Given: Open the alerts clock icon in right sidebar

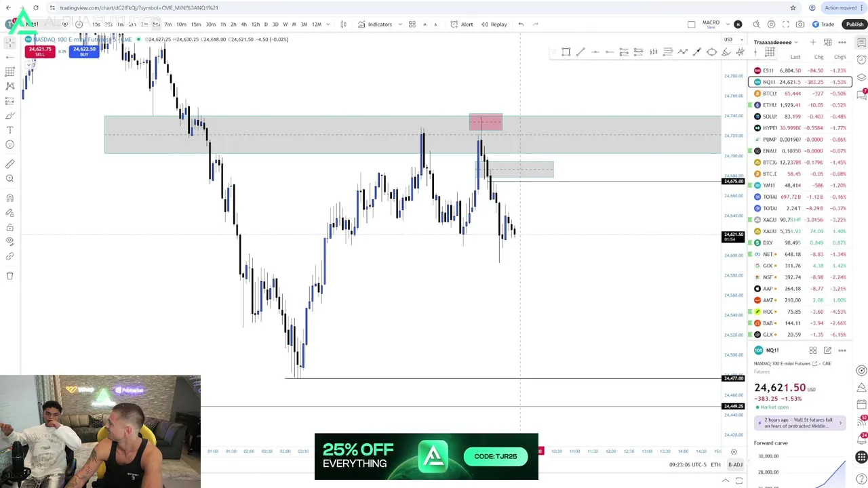Looking at the screenshot, I should pyautogui.click(x=861, y=60).
